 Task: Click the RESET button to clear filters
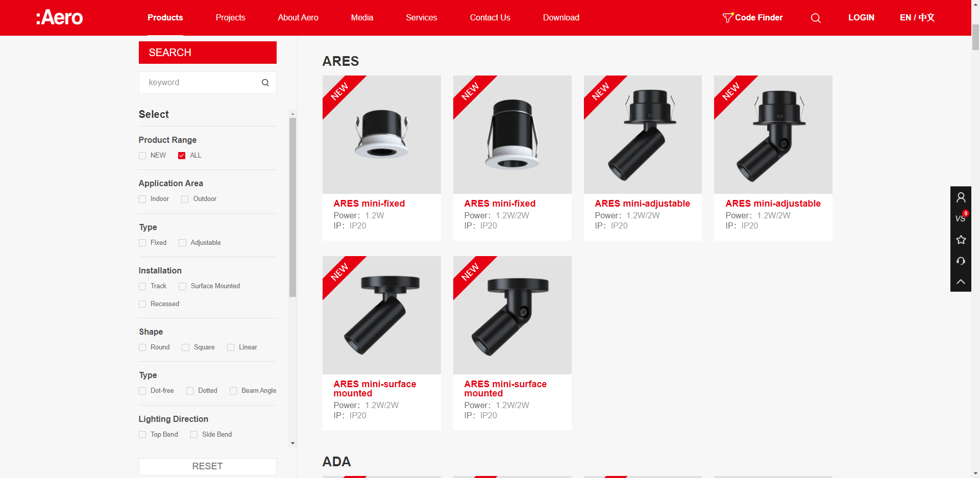(207, 466)
